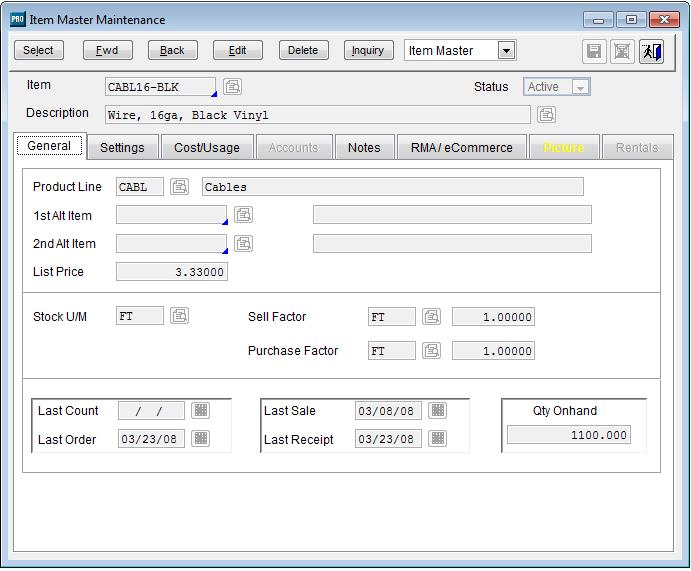Open calendar icon for Last Count
The width and height of the screenshot is (691, 571).
point(201,410)
